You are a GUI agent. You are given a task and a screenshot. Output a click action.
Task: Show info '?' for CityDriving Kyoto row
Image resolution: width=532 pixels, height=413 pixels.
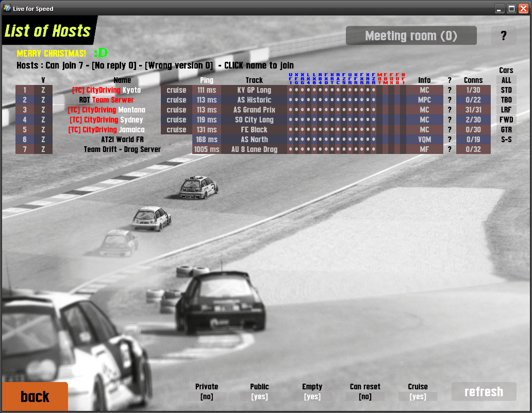(x=450, y=90)
